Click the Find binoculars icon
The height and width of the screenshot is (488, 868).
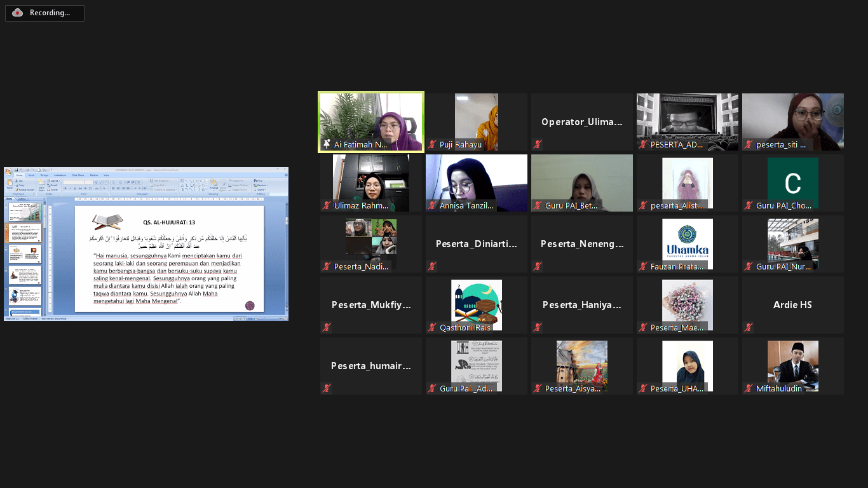click(x=255, y=181)
